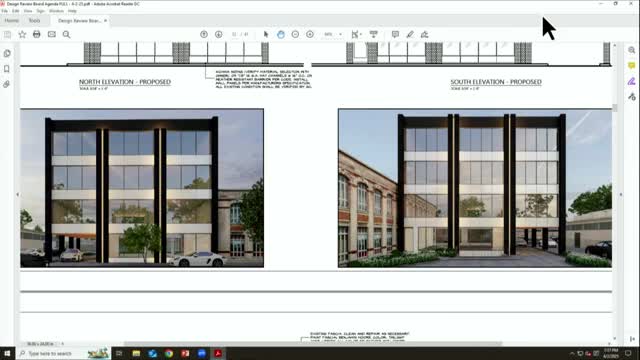Image resolution: width=640 pixels, height=360 pixels.
Task: Activate the Hand pan tool
Action: 281,35
